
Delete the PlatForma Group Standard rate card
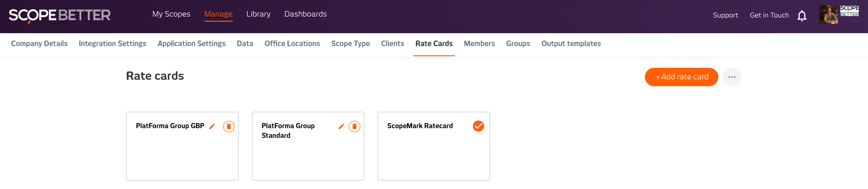[354, 126]
